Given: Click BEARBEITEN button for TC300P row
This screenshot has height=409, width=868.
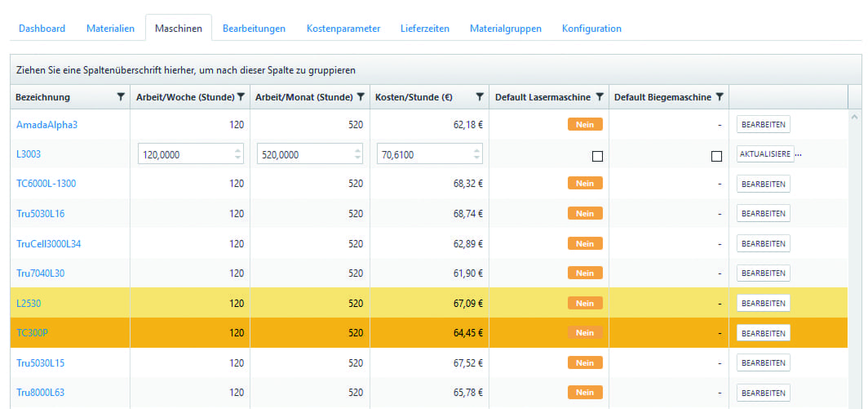Looking at the screenshot, I should tap(763, 332).
